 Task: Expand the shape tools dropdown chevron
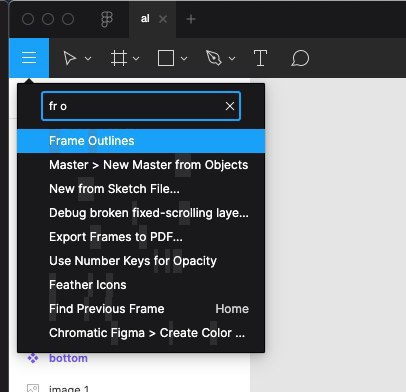pos(184,59)
